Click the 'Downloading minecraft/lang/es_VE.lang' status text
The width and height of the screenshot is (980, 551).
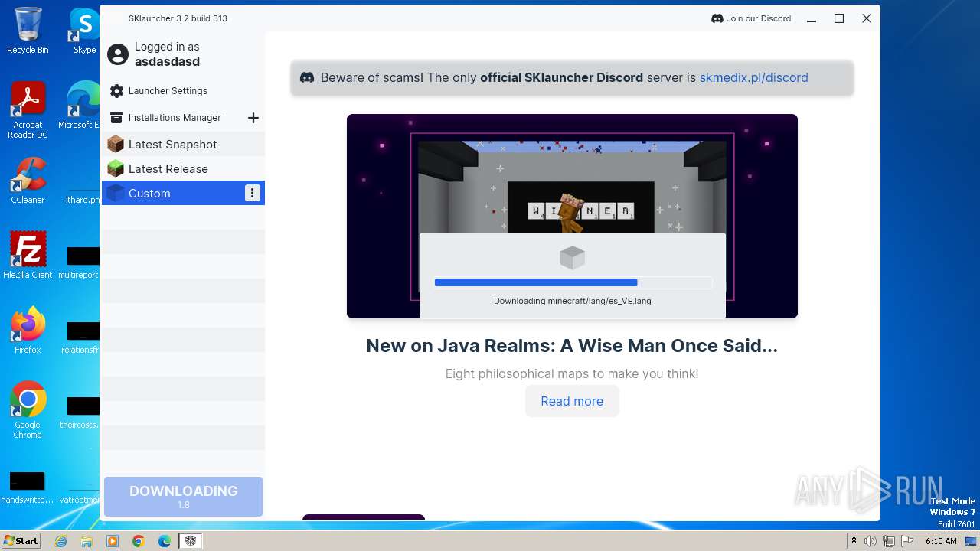[573, 301]
